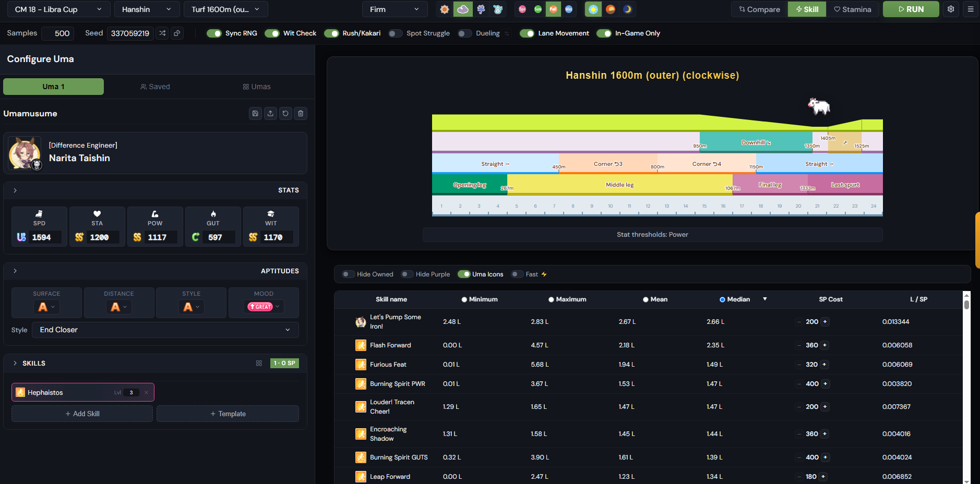Toggle Rush/Kakari switch

tap(331, 33)
